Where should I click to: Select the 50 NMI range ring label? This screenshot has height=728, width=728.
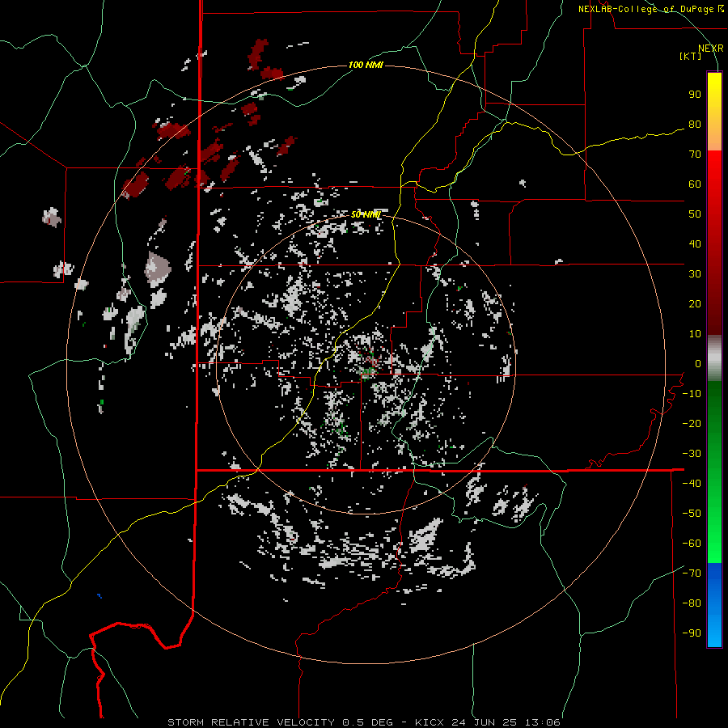click(366, 214)
